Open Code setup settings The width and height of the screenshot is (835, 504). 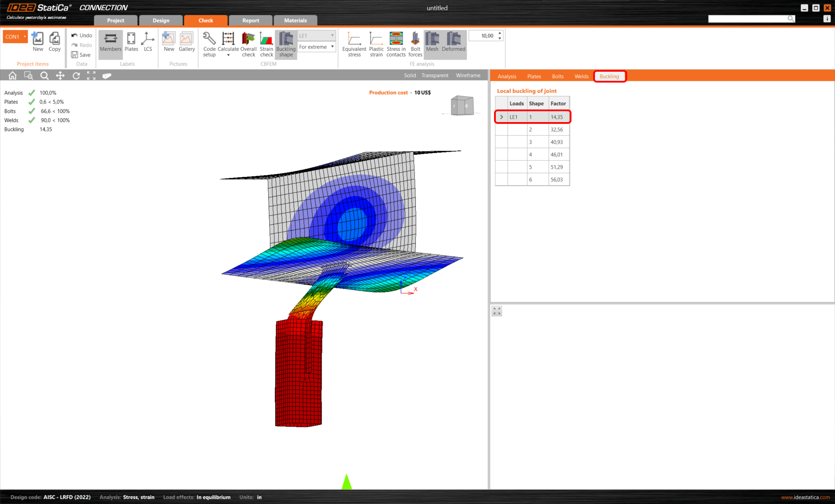(x=209, y=43)
